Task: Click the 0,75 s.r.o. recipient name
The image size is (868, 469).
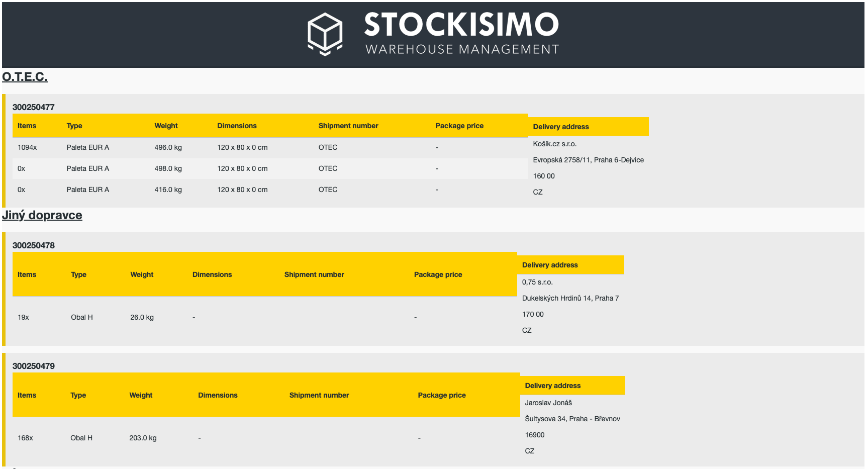Action: [537, 282]
